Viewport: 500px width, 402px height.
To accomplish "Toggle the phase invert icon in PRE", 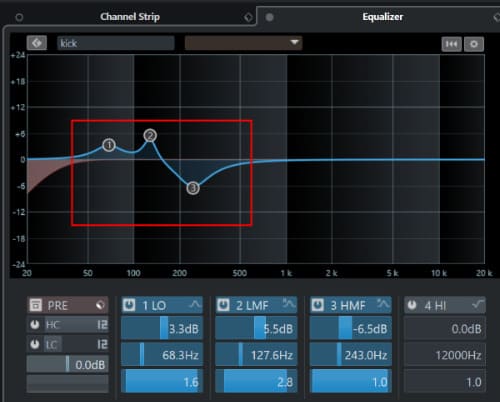I will (100, 305).
